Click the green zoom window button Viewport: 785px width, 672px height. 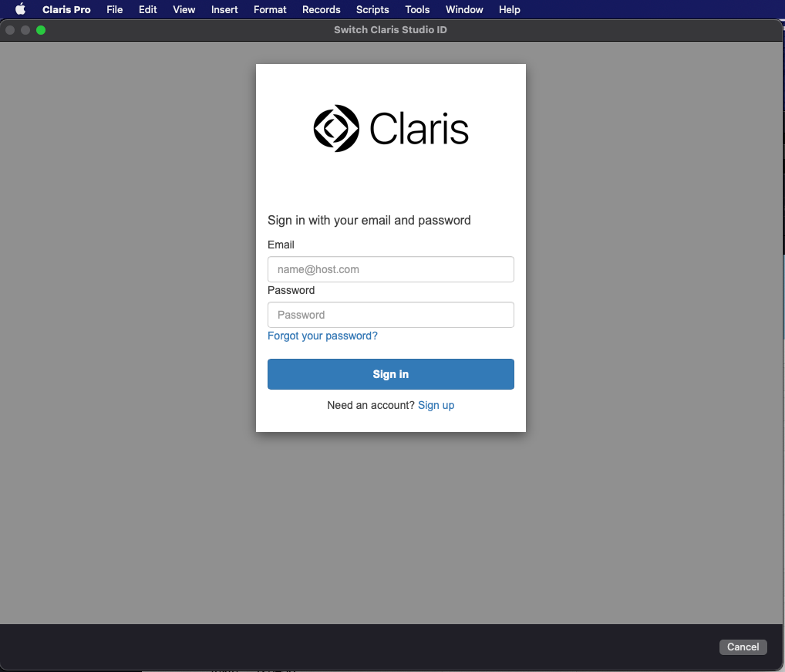[41, 30]
